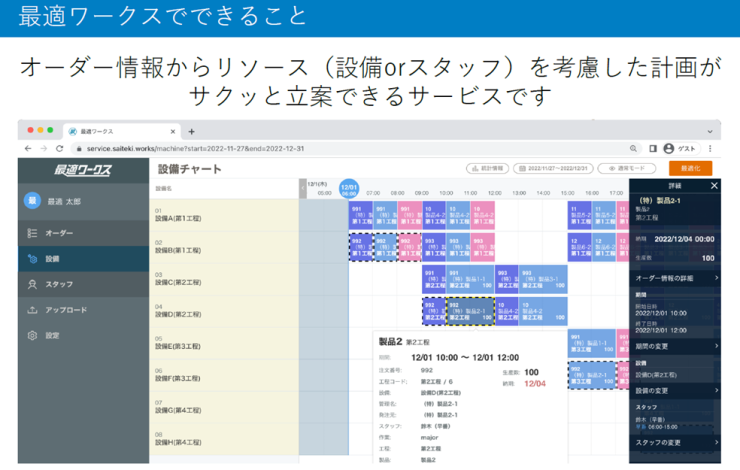Click the 991 製品1-1 第2工程 wide block
The width and height of the screenshot is (740, 470).
(471, 279)
